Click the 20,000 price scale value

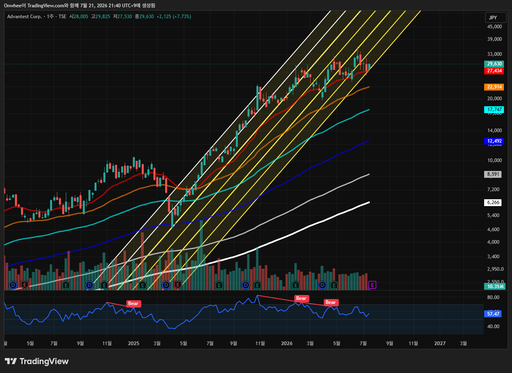click(x=495, y=98)
